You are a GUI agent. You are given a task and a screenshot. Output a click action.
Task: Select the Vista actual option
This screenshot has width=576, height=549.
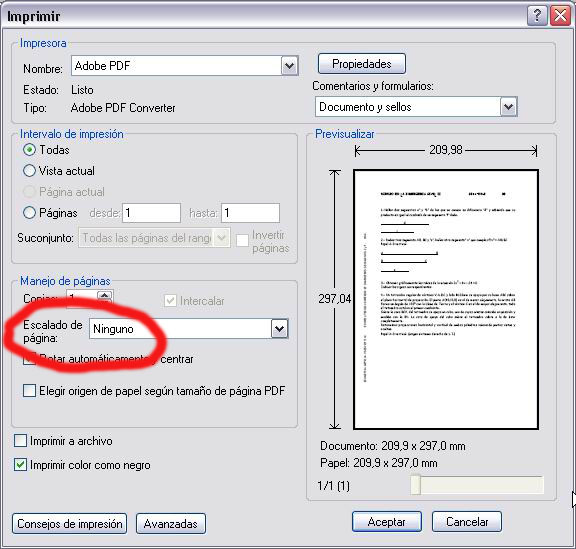pos(29,171)
